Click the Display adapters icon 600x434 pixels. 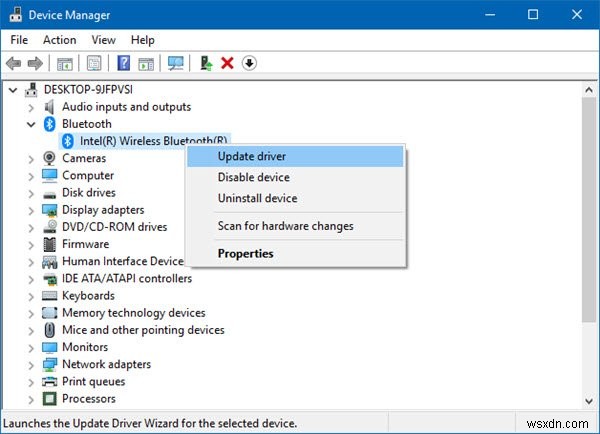point(49,210)
